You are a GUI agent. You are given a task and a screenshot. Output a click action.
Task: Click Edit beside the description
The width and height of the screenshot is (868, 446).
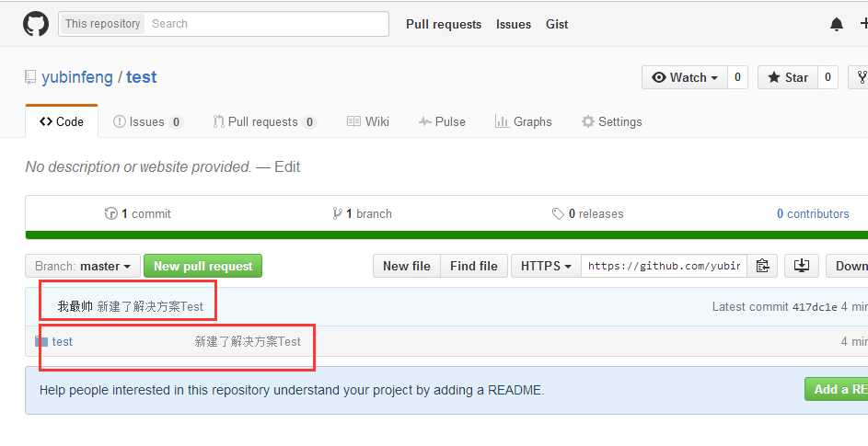[x=287, y=167]
